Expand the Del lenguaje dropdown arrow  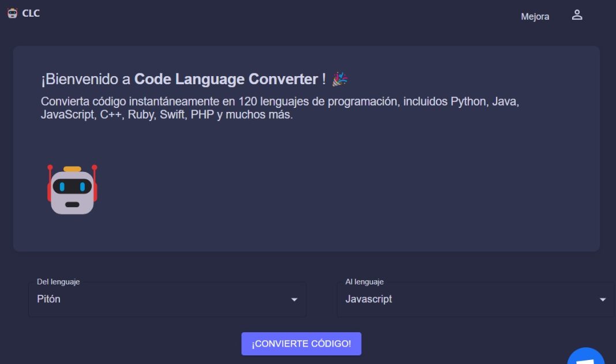[294, 299]
